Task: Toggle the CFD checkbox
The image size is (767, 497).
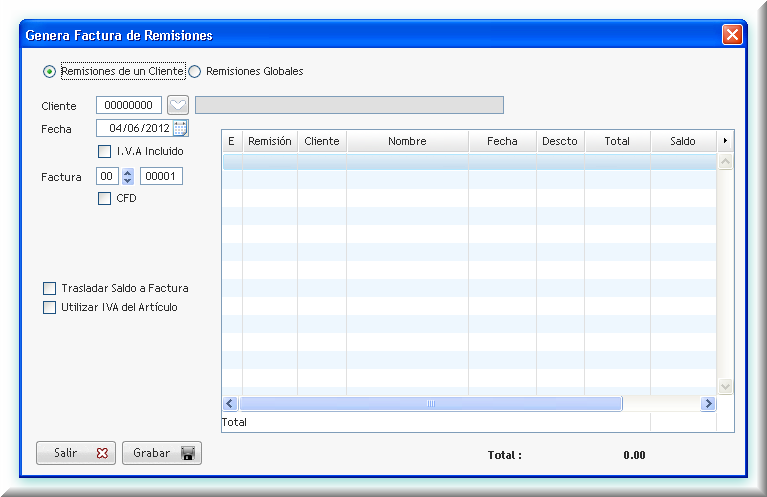Action: [x=105, y=198]
